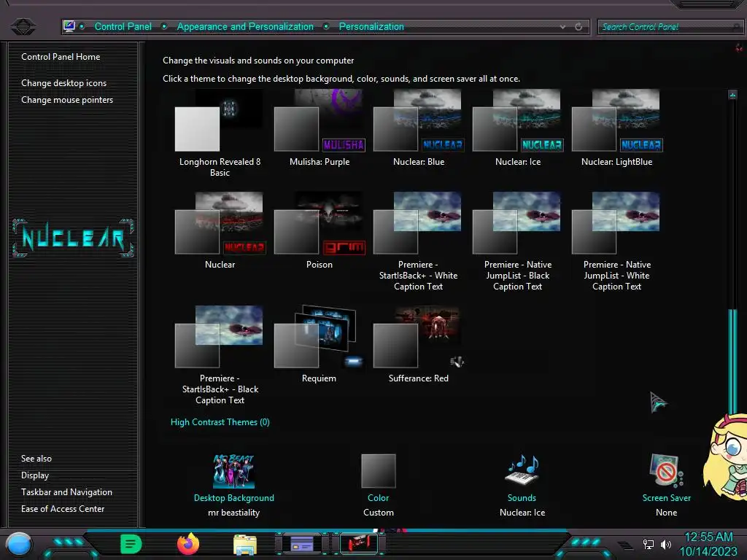
Task: Open Change mouse pointers
Action: pos(67,99)
